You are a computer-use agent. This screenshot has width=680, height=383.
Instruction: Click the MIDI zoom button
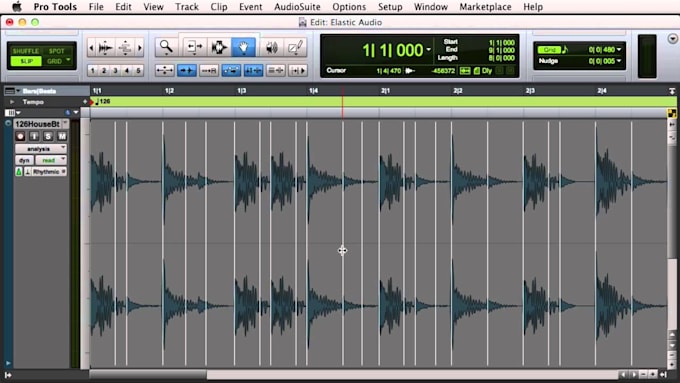pyautogui.click(x=125, y=48)
